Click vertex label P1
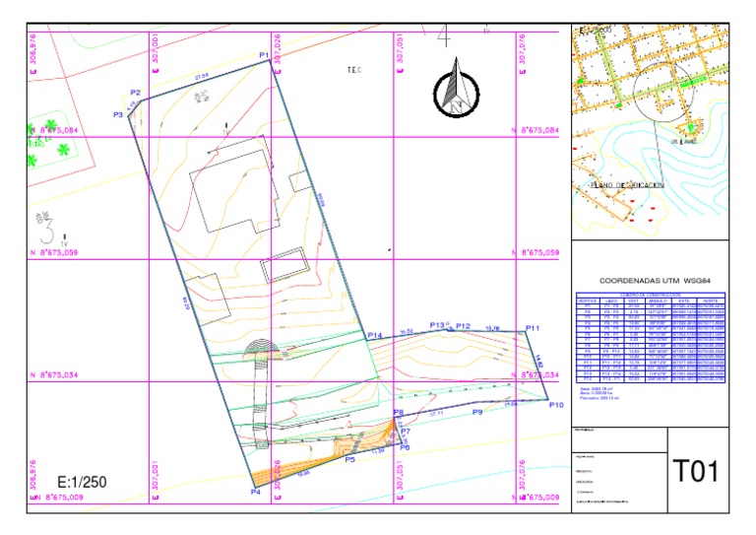 tap(264, 55)
